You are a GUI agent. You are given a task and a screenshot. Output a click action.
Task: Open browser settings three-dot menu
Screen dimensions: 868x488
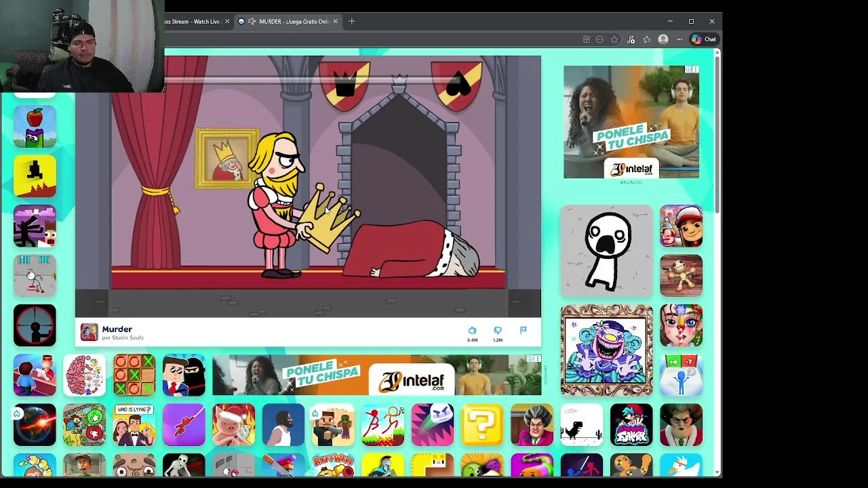pos(679,39)
